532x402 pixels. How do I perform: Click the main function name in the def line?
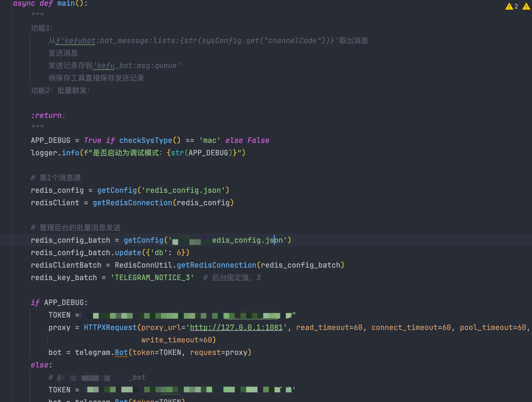pyautogui.click(x=66, y=3)
